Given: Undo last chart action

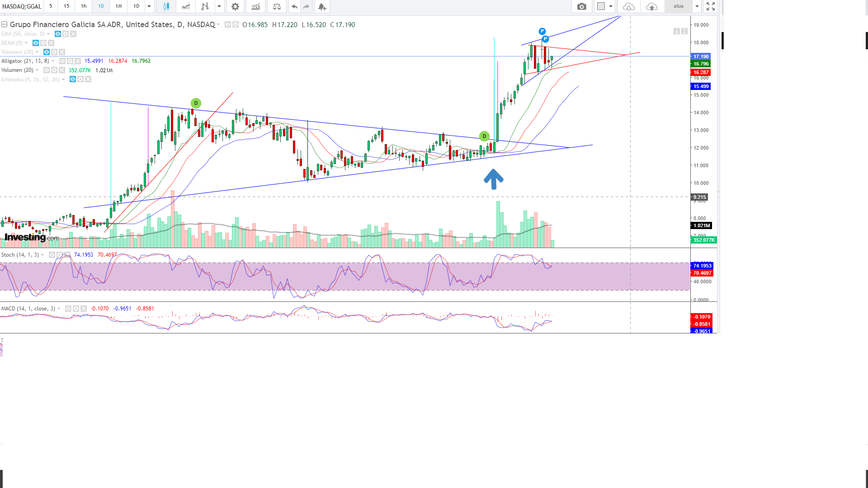Looking at the screenshot, I should coord(294,6).
